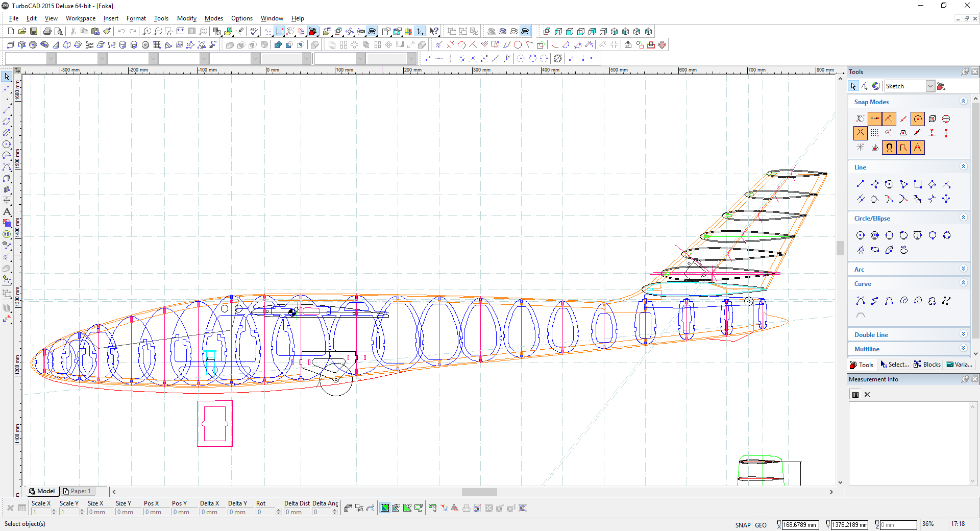Click the horizontal scrollbar thumb

point(479,492)
